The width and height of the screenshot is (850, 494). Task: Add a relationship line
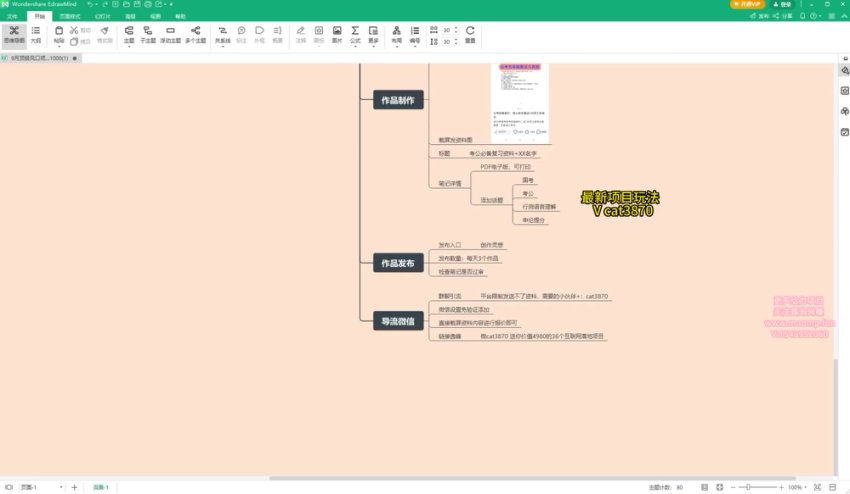(222, 35)
